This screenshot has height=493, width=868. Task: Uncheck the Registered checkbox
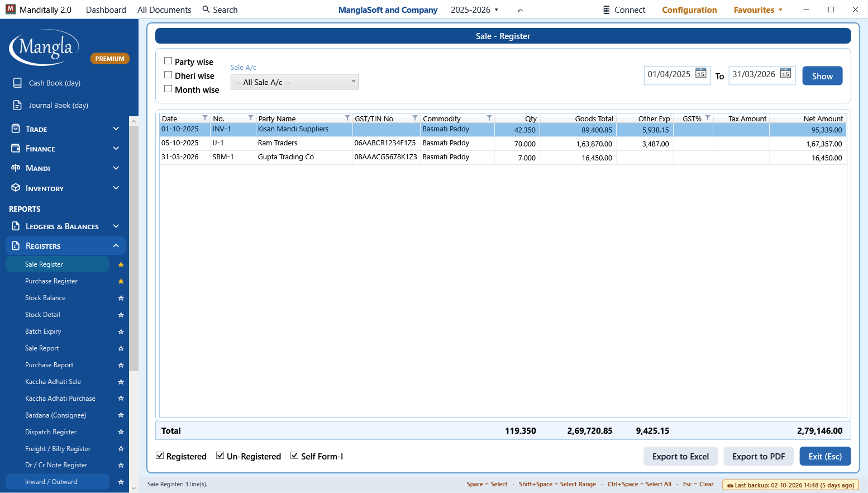click(x=160, y=456)
